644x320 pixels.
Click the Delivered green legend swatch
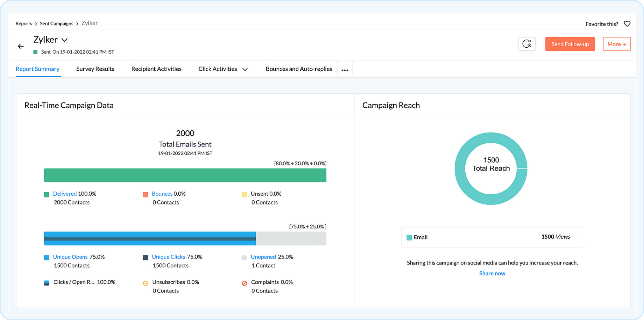[x=46, y=194]
